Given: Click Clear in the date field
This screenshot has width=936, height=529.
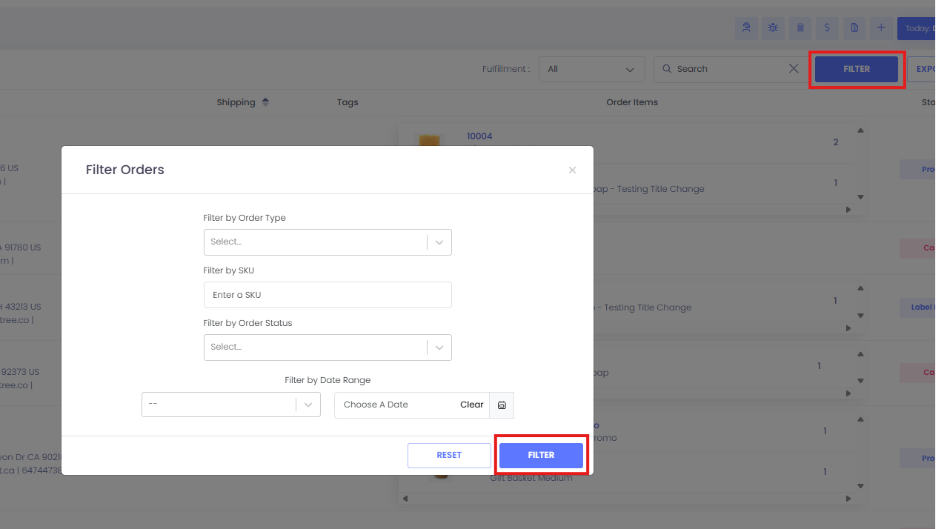Looking at the screenshot, I should tap(471, 405).
